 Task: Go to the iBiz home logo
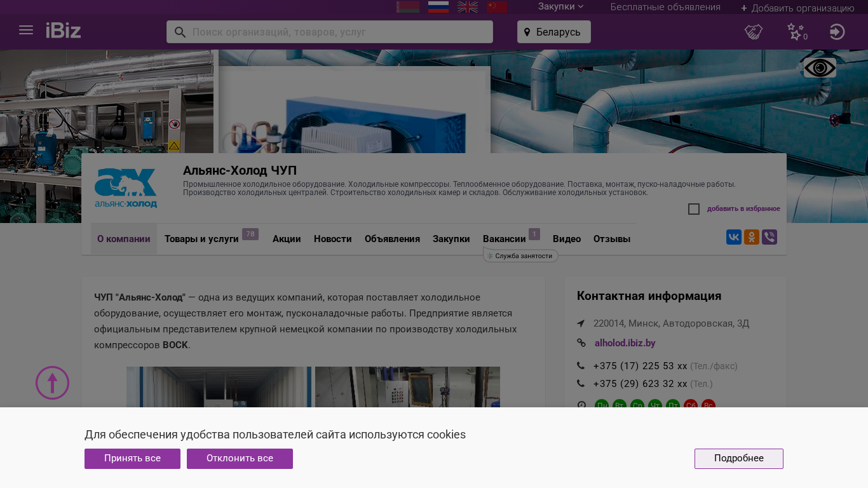pyautogui.click(x=64, y=30)
